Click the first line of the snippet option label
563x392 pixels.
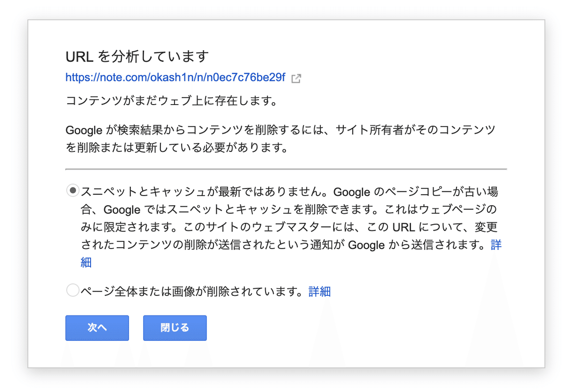pos(289,192)
